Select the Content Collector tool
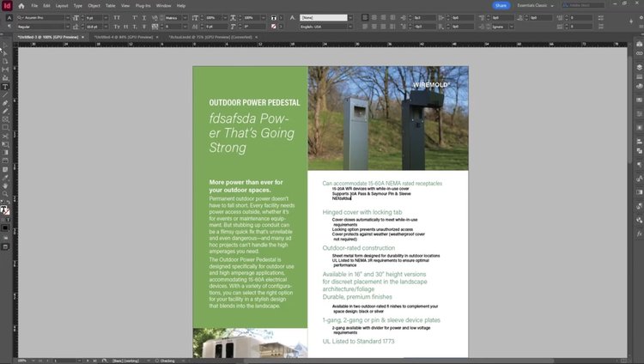 point(5,78)
